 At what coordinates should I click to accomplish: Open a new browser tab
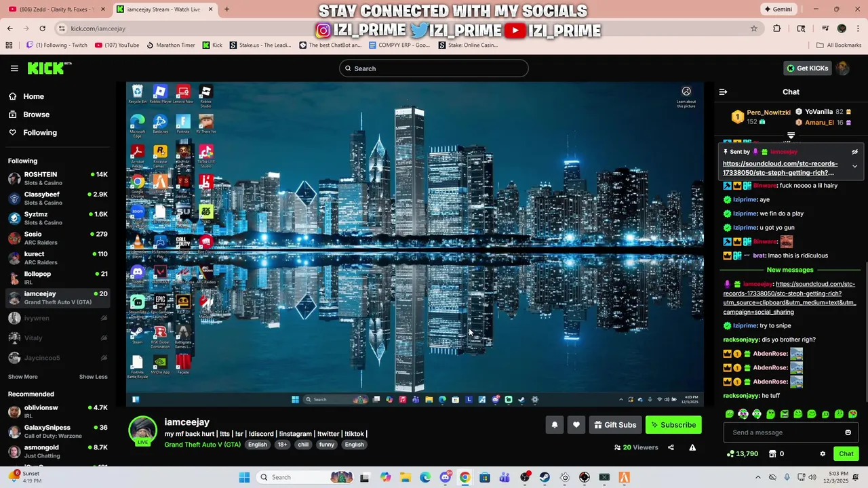pos(226,9)
